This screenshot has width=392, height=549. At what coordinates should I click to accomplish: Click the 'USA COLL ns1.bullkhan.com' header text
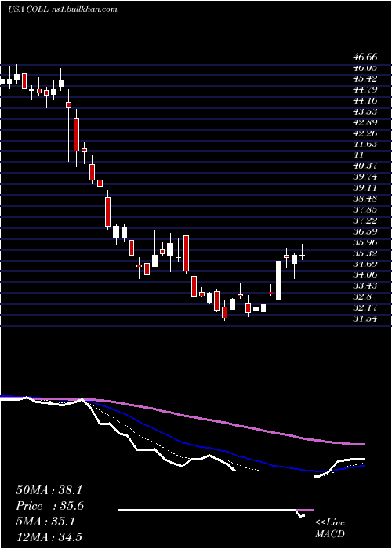pyautogui.click(x=63, y=9)
